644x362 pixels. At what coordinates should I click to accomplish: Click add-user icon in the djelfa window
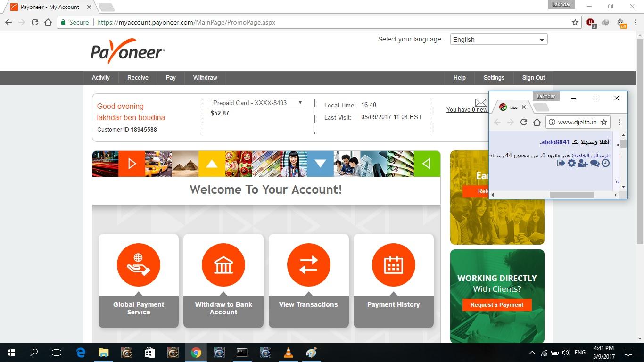pos(583,163)
